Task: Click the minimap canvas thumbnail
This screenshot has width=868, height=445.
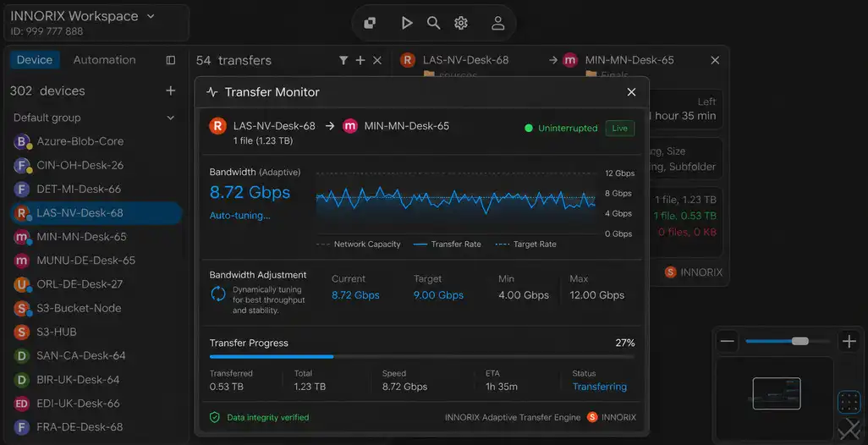Action: tap(776, 393)
